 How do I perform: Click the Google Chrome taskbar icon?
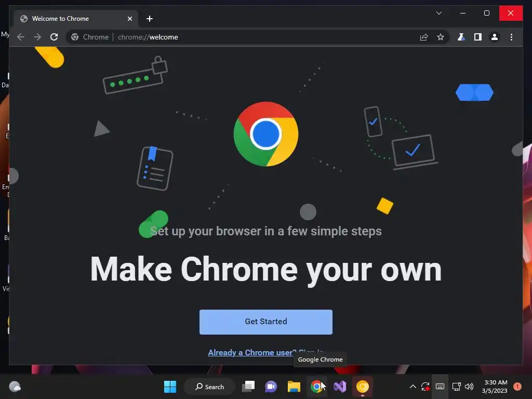click(316, 387)
